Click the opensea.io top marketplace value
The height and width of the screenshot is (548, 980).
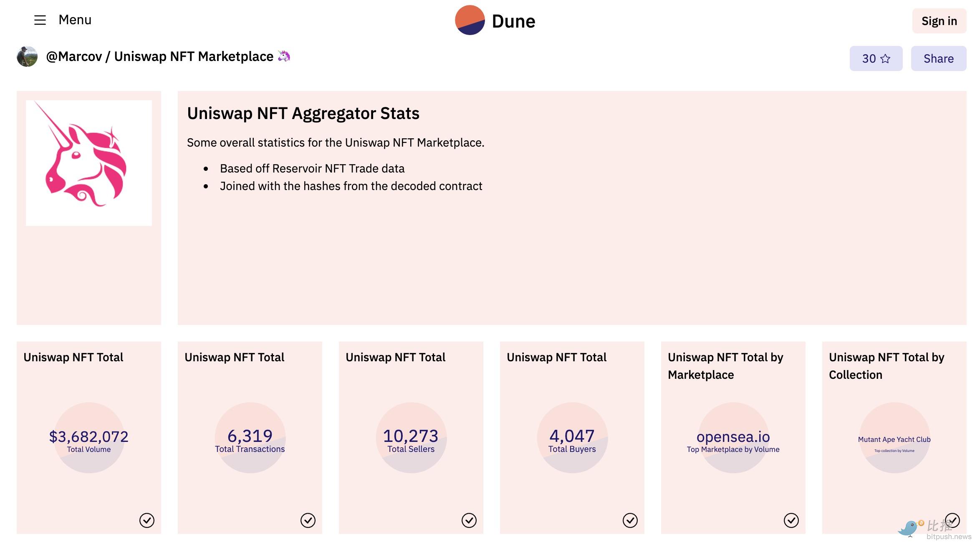click(x=733, y=436)
